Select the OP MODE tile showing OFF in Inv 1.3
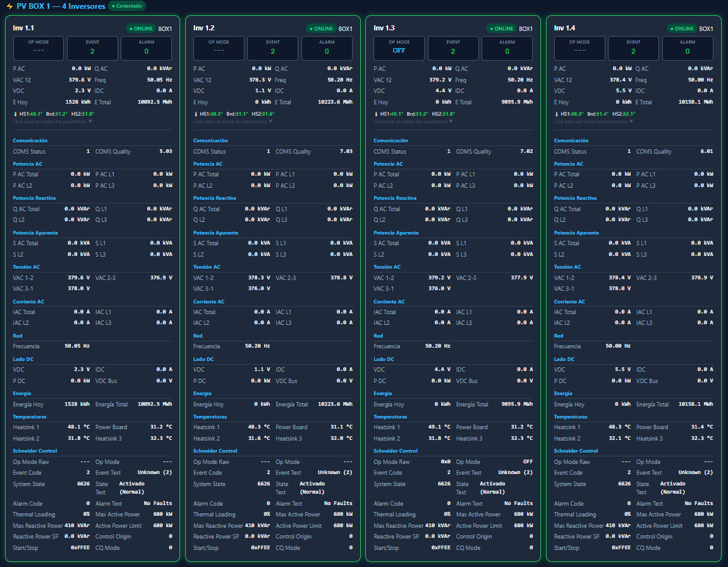 tap(399, 48)
